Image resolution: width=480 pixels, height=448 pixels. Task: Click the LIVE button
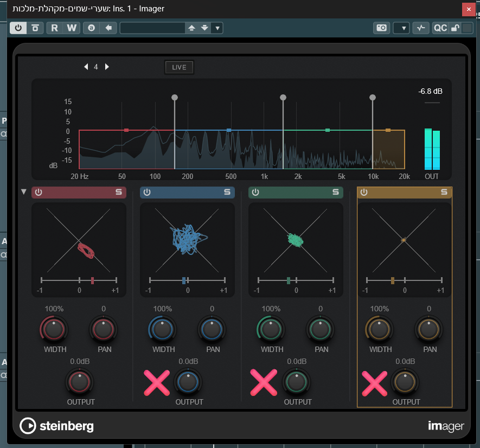179,67
